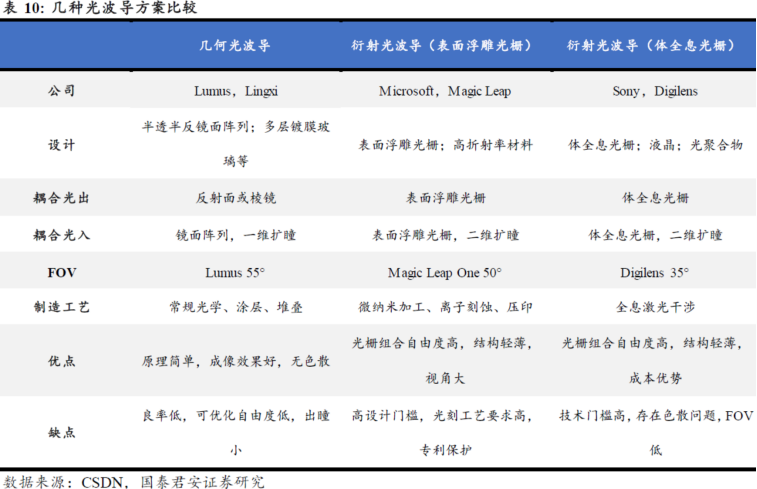This screenshot has height=489, width=757.
Task: Click the drawbacks cell ending in '专利保护'
Action: tap(442, 433)
